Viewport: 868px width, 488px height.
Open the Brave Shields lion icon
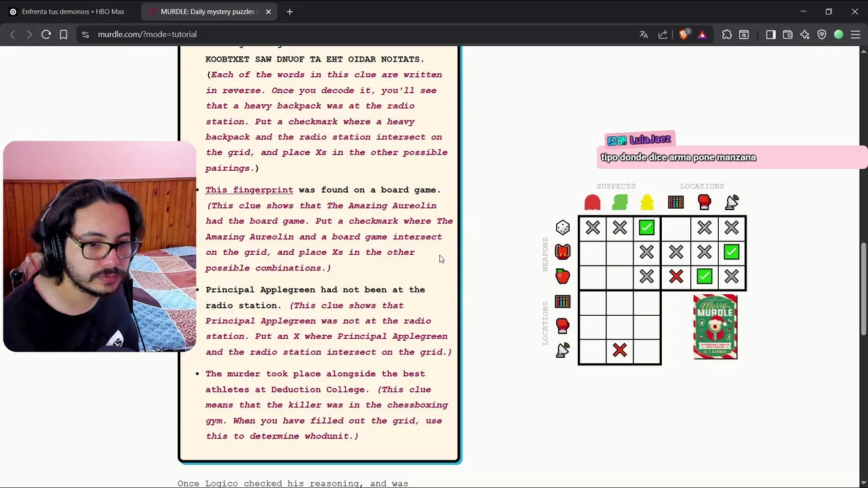[x=684, y=35]
